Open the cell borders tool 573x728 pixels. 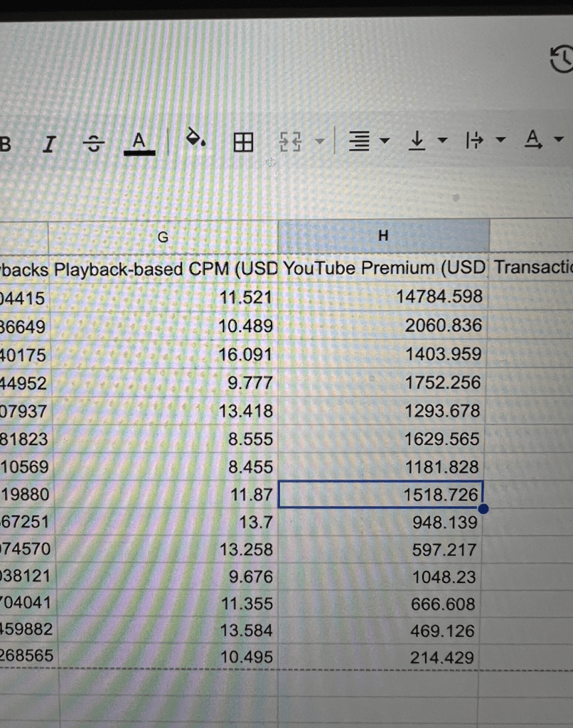pyautogui.click(x=243, y=144)
